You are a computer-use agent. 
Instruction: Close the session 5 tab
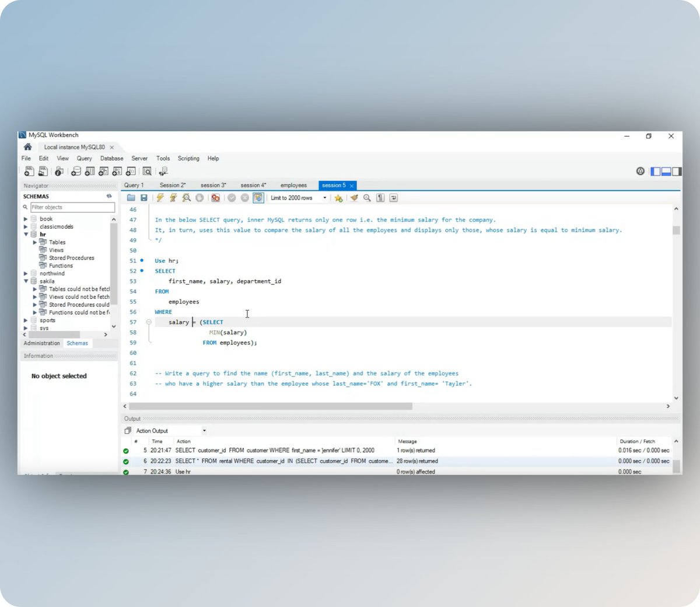click(x=352, y=186)
